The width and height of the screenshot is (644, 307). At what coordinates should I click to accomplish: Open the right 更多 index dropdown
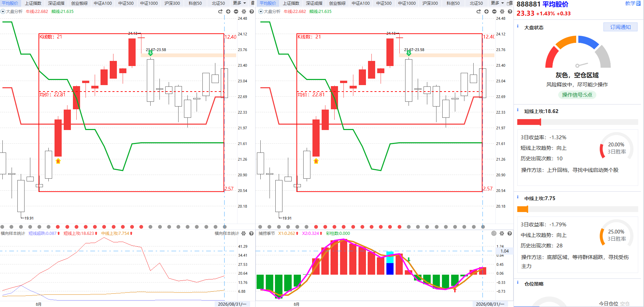[x=497, y=3]
